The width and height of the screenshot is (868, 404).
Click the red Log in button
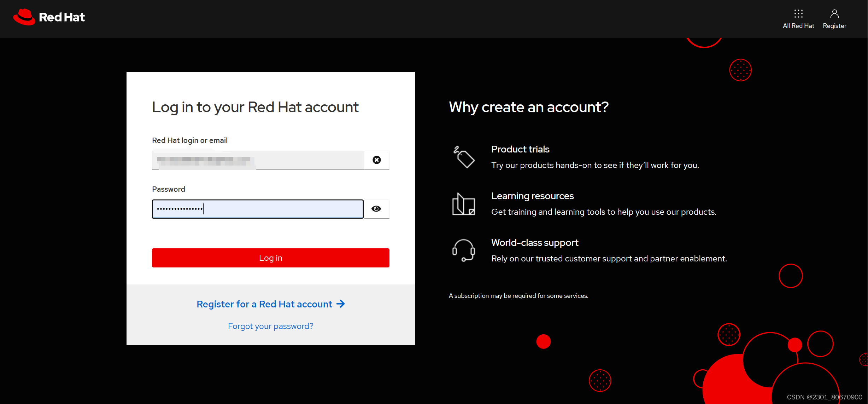tap(270, 258)
